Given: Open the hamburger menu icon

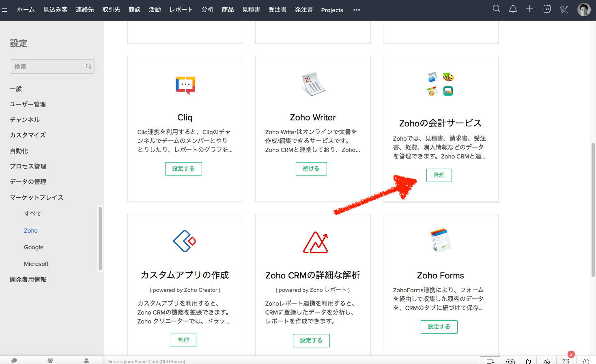Looking at the screenshot, I should [x=4, y=10].
